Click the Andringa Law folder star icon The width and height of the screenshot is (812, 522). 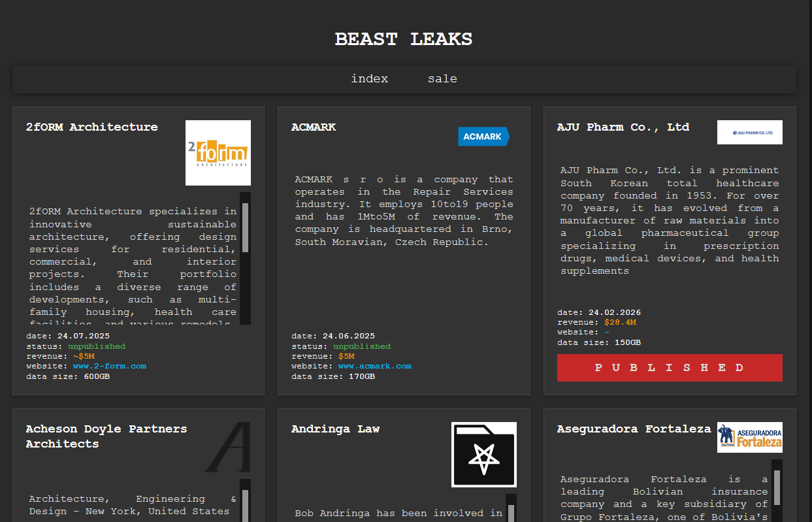pos(483,455)
